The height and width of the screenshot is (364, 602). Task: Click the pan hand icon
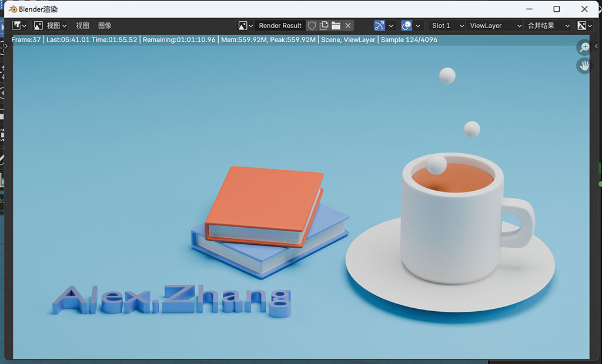pyautogui.click(x=584, y=66)
